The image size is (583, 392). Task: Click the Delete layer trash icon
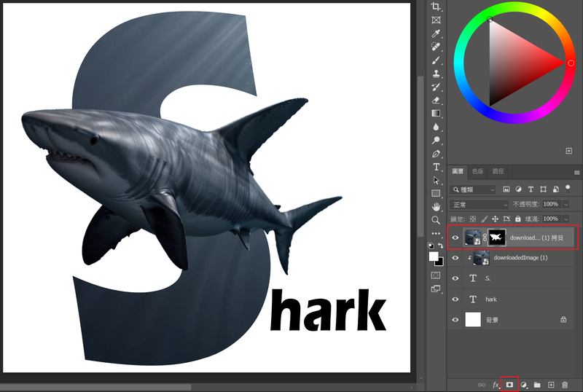click(x=565, y=384)
